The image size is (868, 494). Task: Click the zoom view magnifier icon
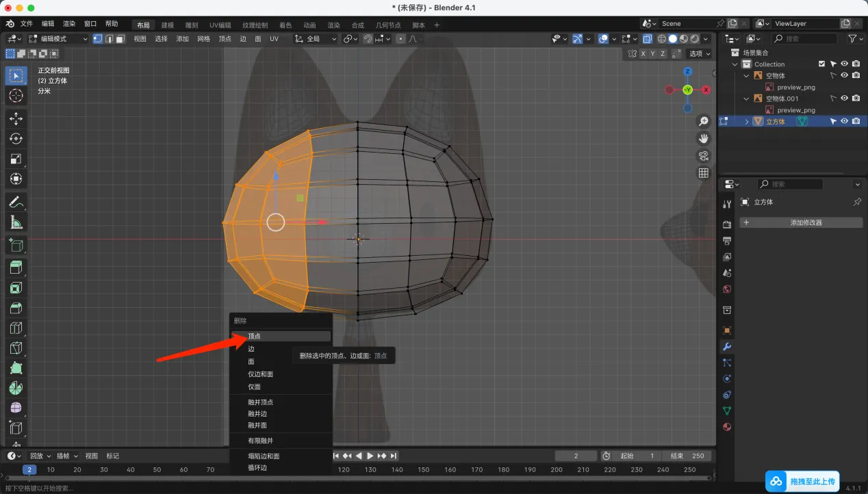pyautogui.click(x=703, y=122)
